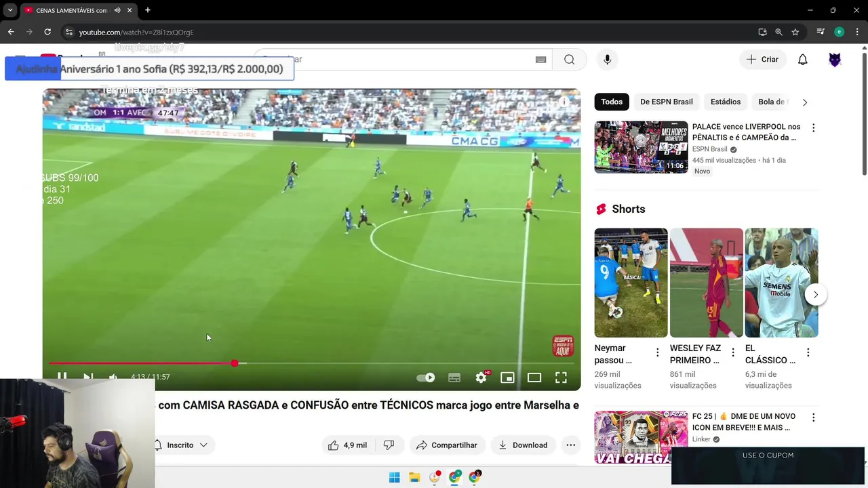Open options for PALACE vence LIVERPOOL video

pos(813,128)
